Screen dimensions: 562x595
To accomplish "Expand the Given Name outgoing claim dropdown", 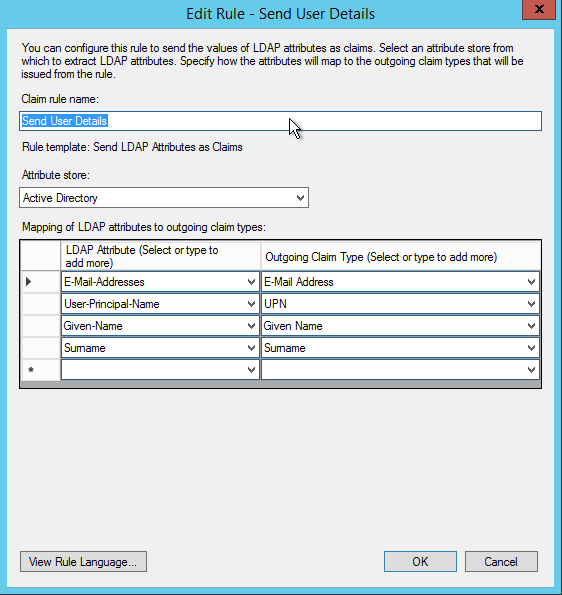I will pos(531,326).
